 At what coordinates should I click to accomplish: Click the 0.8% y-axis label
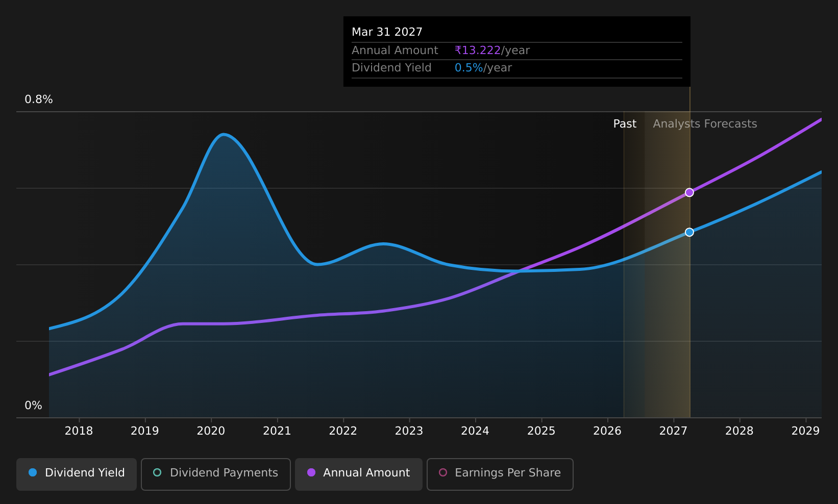coord(39,99)
